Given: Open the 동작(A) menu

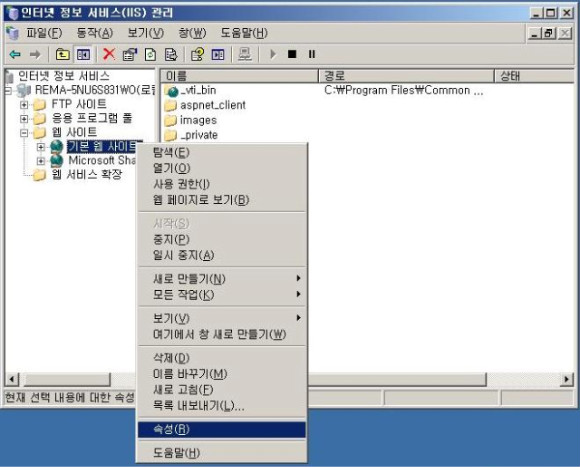Looking at the screenshot, I should coord(95,33).
